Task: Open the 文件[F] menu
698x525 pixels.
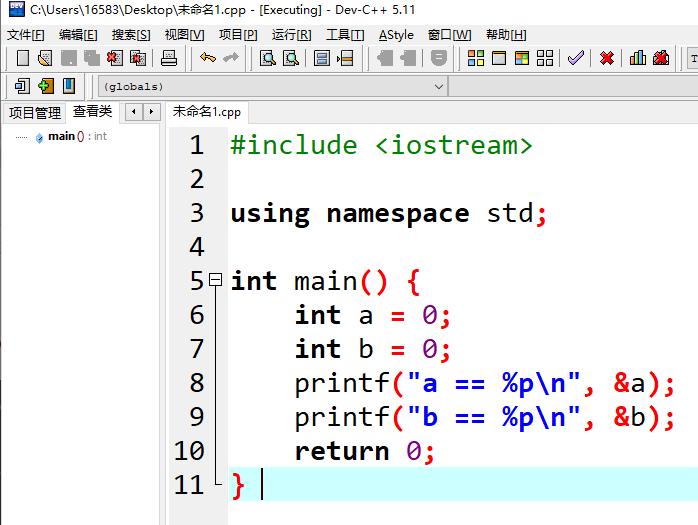Action: point(26,35)
